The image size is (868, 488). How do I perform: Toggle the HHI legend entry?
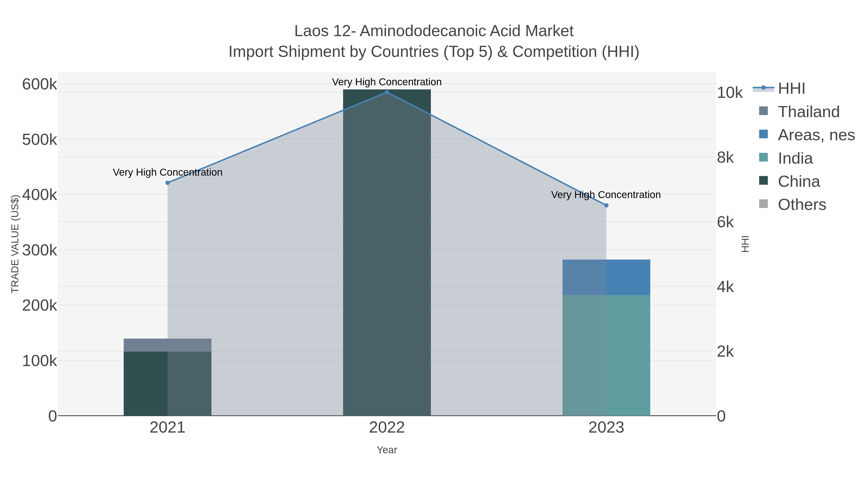click(779, 88)
